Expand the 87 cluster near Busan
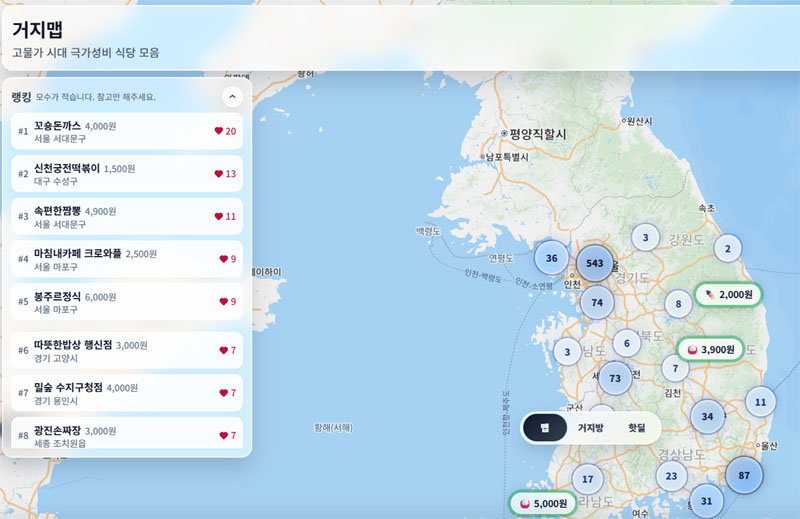Image resolution: width=800 pixels, height=519 pixels. pyautogui.click(x=744, y=475)
